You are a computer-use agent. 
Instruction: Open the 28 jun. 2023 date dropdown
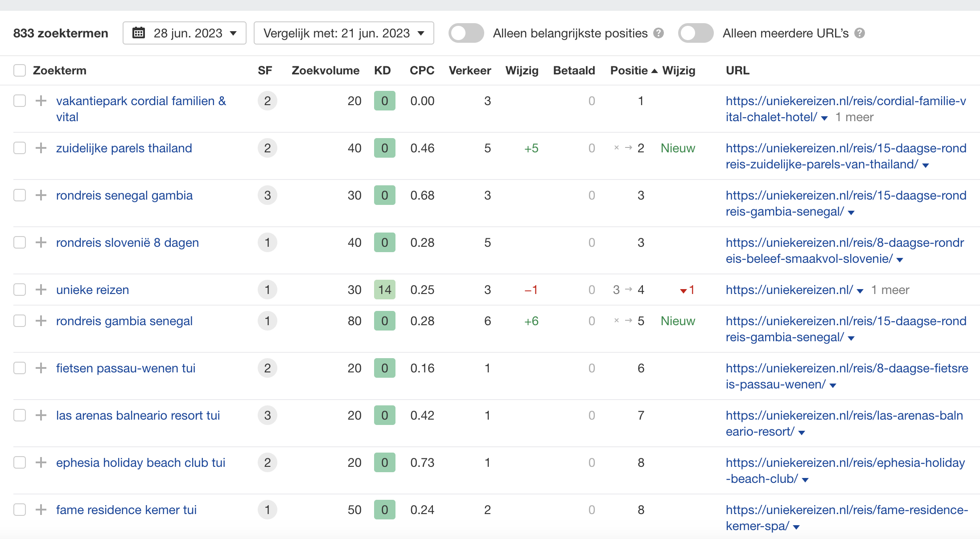[185, 33]
